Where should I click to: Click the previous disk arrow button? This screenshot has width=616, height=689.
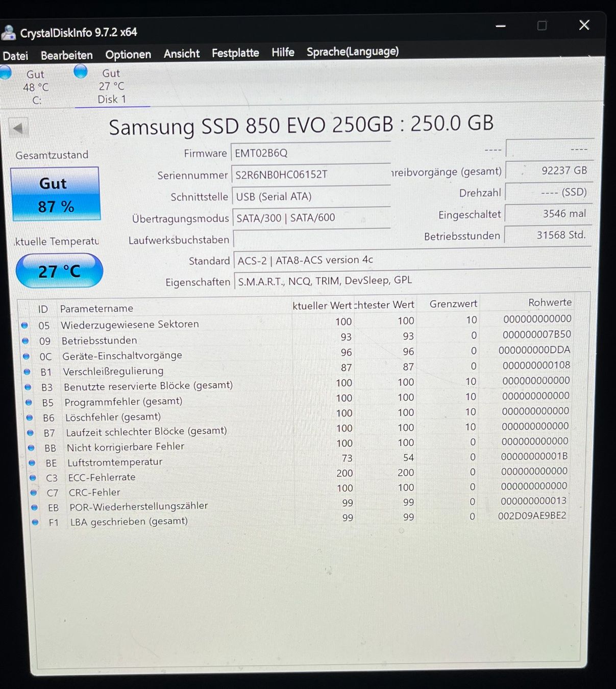18,128
